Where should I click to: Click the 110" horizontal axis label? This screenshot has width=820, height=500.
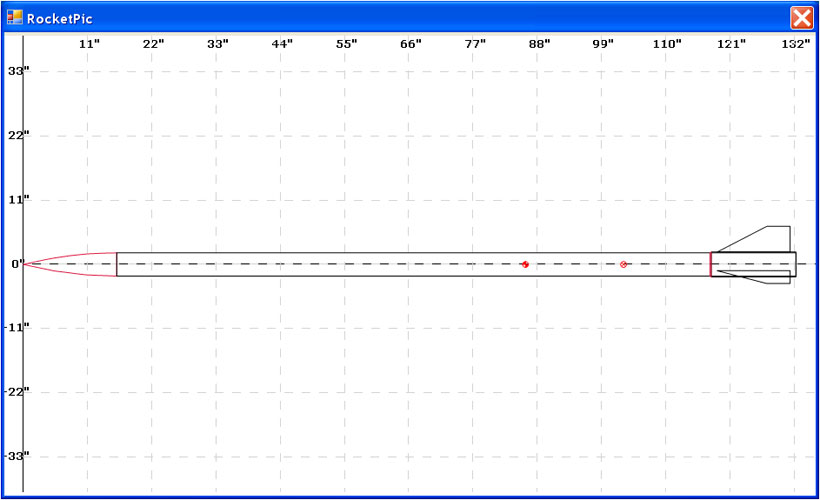tap(667, 44)
